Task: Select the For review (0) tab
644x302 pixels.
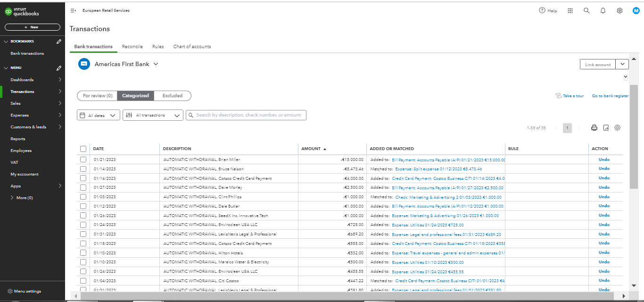Action: click(x=98, y=96)
